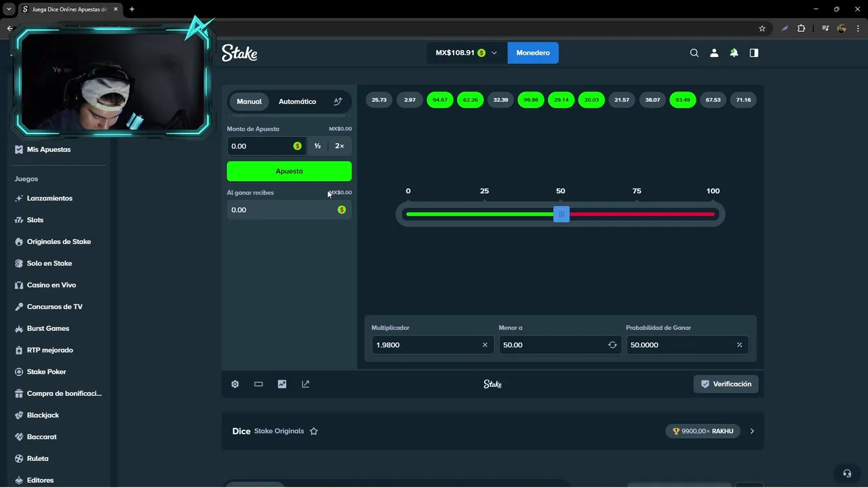Select the Manual betting tab
Screen dimensions: 868x488
(x=249, y=102)
